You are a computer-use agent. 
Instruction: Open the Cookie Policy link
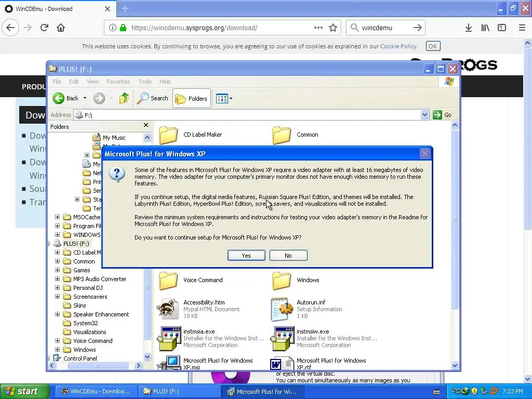(x=398, y=46)
